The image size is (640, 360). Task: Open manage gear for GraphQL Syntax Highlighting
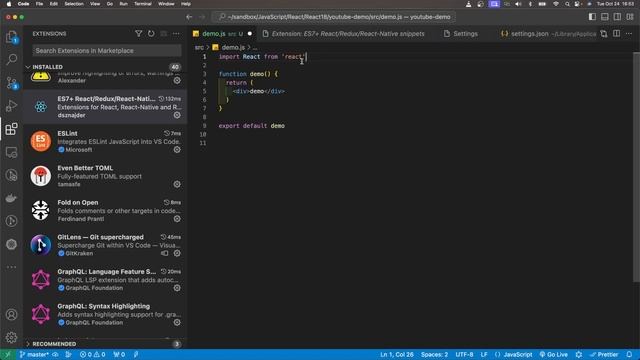177,322
